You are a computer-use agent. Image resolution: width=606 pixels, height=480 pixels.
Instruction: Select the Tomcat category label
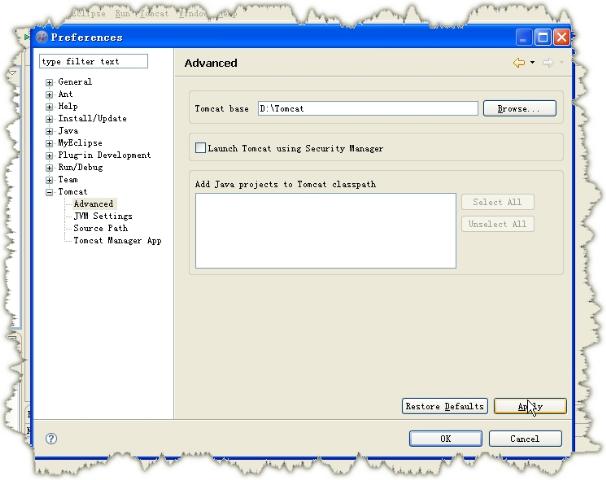tap(73, 192)
